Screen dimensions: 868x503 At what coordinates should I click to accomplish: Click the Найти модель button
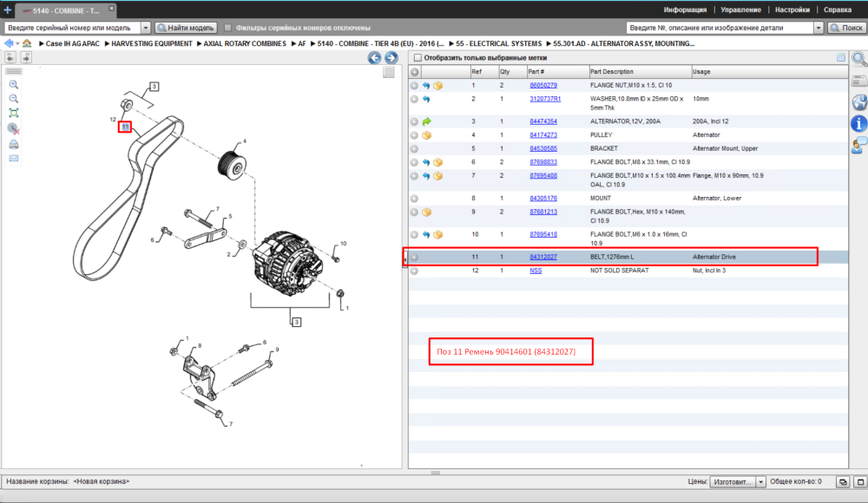point(186,28)
